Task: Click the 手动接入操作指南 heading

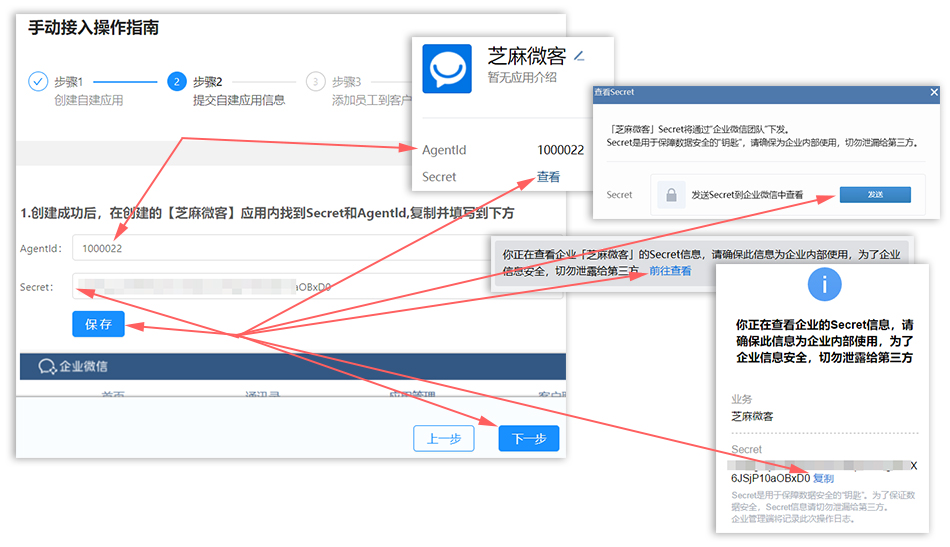Action: click(93, 27)
